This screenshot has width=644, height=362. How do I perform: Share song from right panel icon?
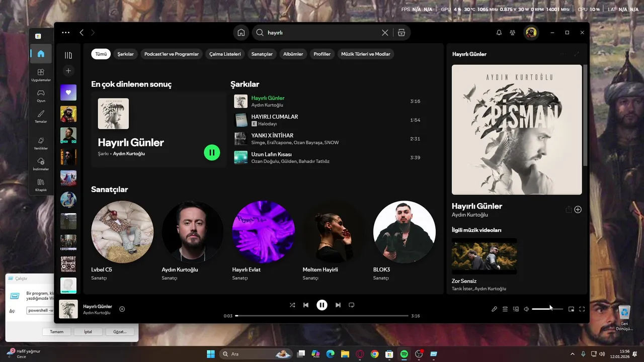click(x=569, y=210)
